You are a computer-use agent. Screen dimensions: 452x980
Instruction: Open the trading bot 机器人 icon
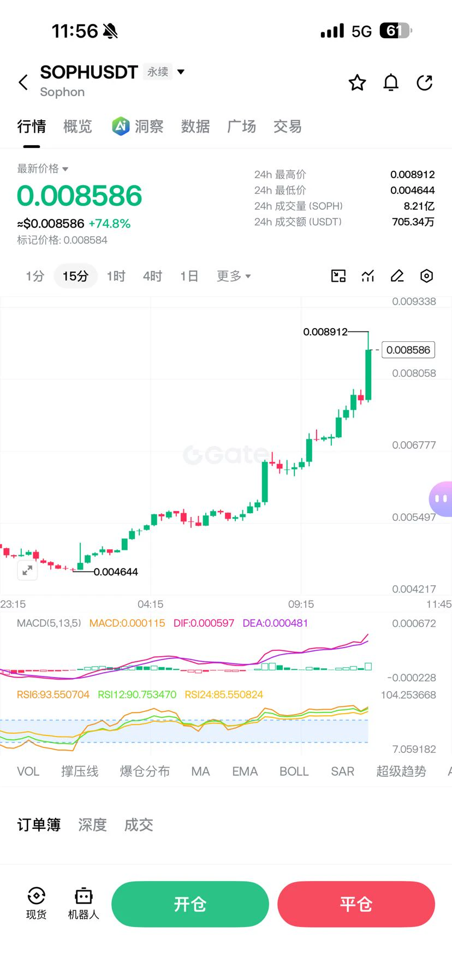click(x=84, y=904)
